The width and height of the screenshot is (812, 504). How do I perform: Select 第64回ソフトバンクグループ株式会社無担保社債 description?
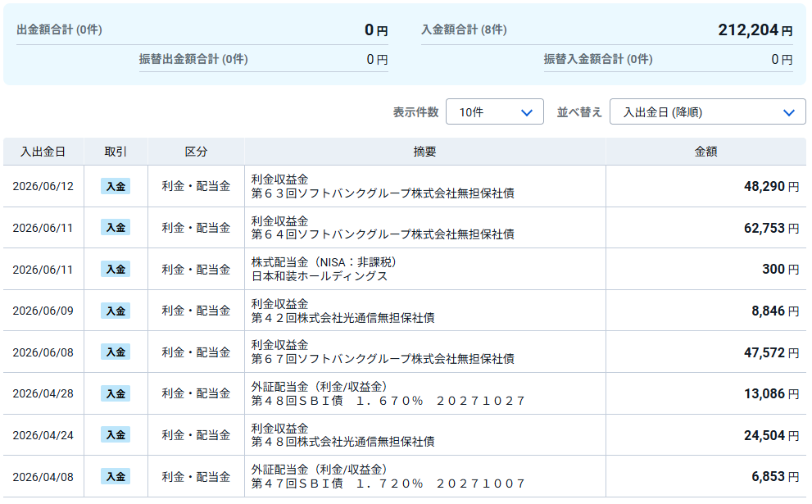383,234
